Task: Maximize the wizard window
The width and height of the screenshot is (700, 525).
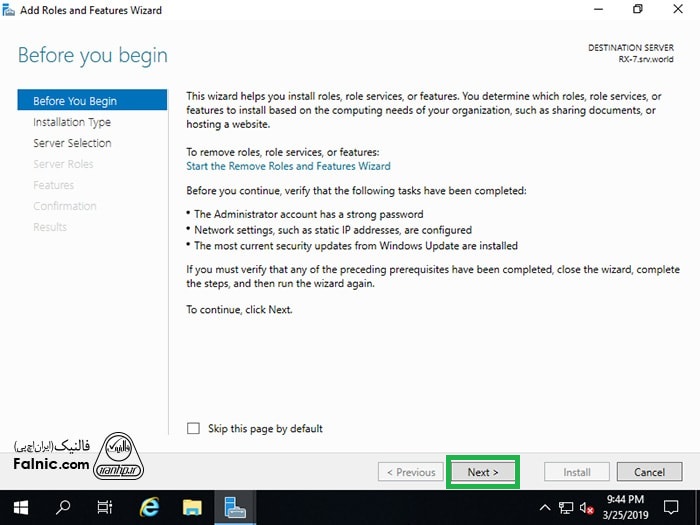Action: tap(638, 10)
